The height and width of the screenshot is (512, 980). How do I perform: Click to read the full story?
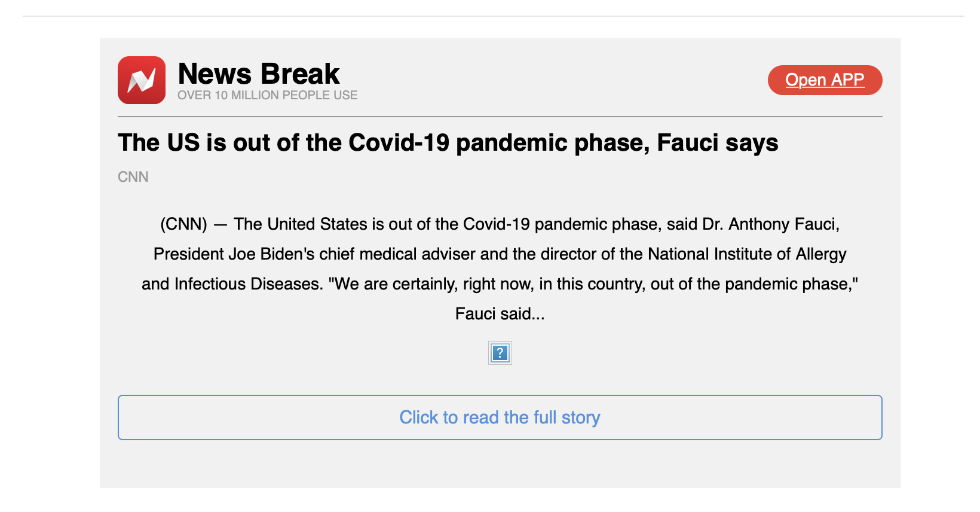(x=500, y=417)
